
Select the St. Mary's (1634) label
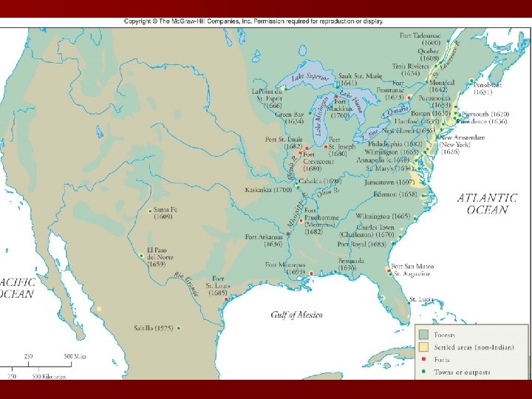pyautogui.click(x=390, y=168)
